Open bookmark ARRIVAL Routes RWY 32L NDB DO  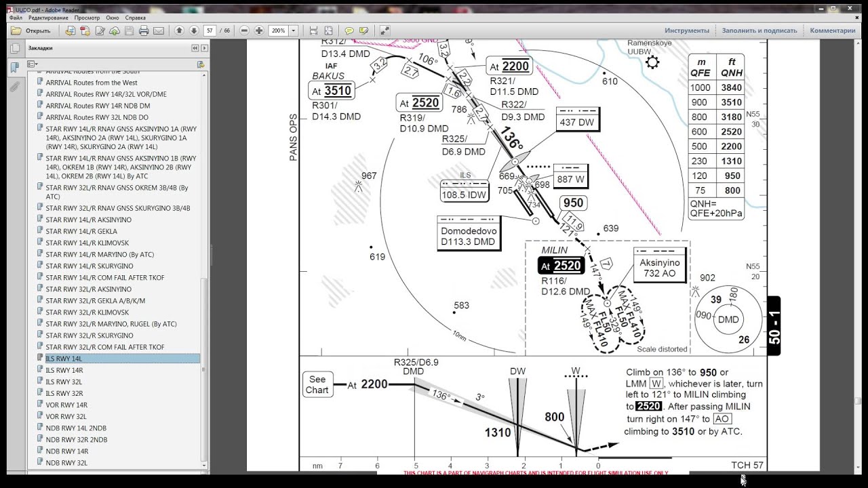(98, 117)
